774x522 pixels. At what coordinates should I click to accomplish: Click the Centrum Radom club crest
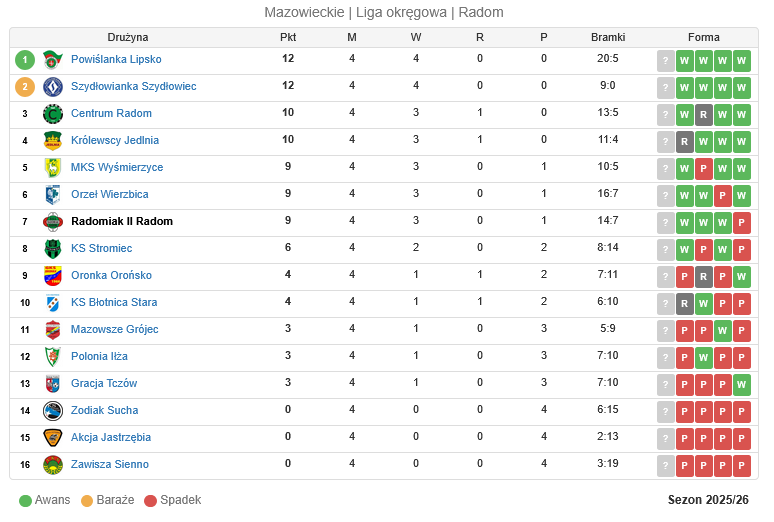coord(53,114)
